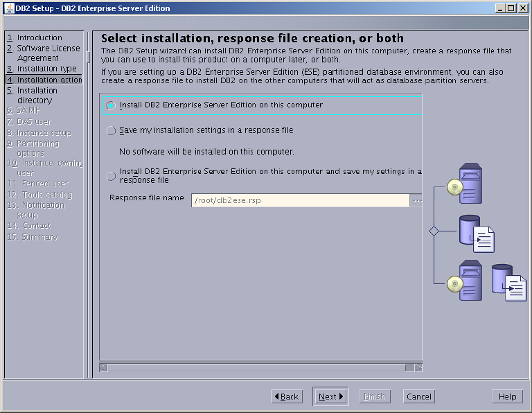The width and height of the screenshot is (532, 413).
Task: Click step 8 Instance setup
Action: click(39, 132)
